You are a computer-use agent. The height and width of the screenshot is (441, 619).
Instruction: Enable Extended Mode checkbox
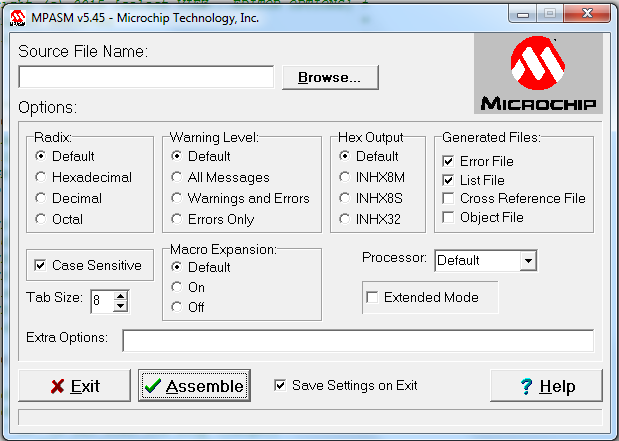373,297
